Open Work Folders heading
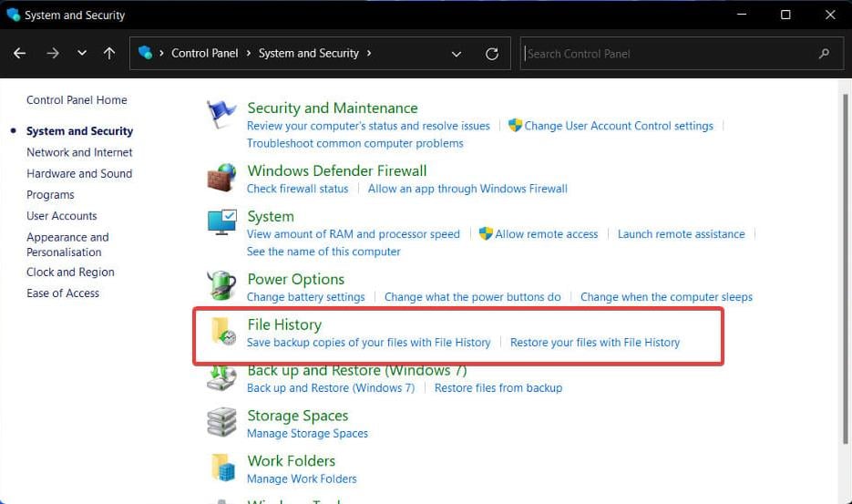The height and width of the screenshot is (504, 852). pyautogui.click(x=292, y=461)
